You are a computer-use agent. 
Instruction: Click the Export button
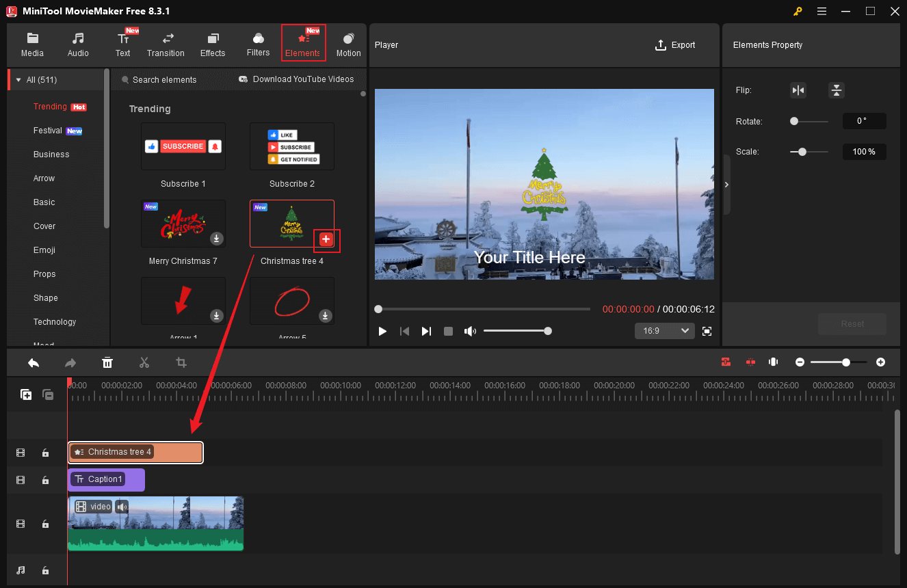click(674, 45)
